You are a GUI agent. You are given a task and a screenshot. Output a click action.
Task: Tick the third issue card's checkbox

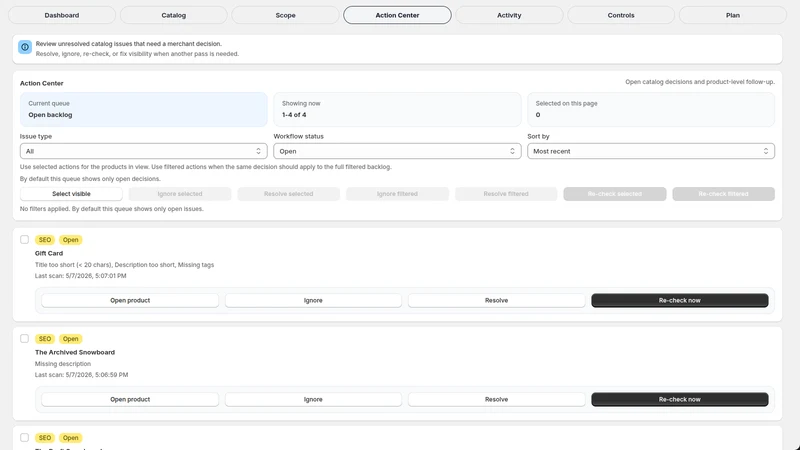coord(24,437)
